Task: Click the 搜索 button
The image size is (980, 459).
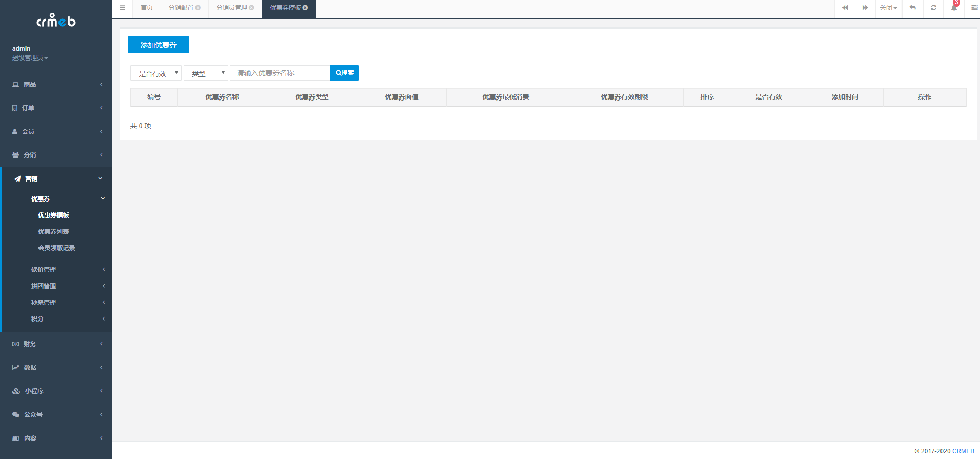Action: point(344,73)
